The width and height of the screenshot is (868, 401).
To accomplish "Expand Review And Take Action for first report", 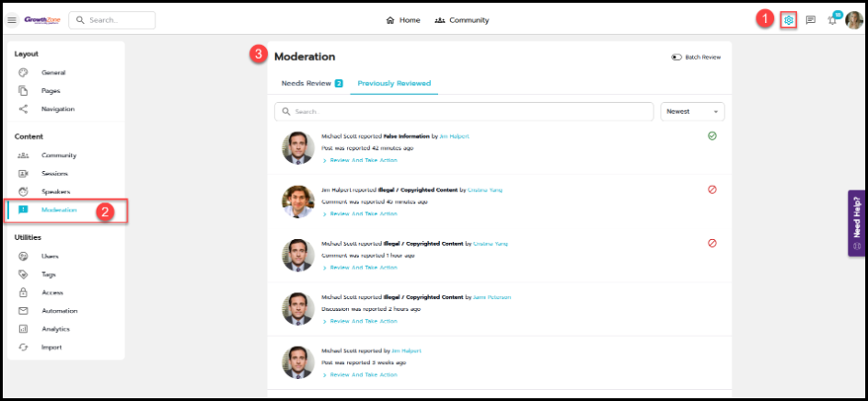I will coord(363,159).
